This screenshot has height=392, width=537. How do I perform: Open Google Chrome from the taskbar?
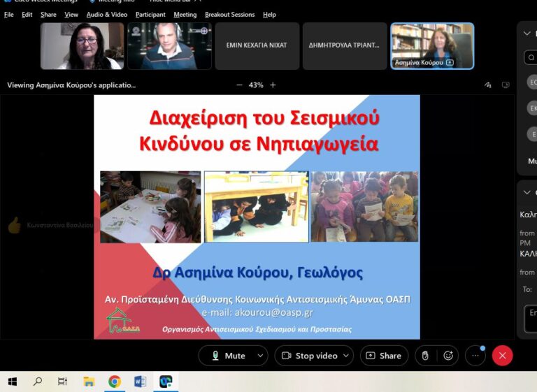click(114, 382)
